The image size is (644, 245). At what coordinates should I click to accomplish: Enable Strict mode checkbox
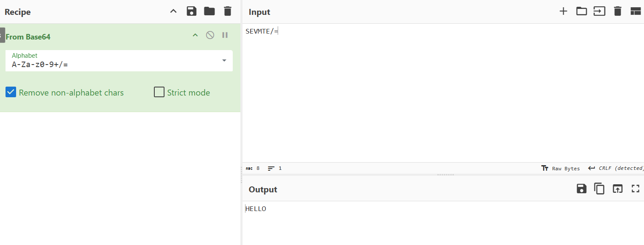[159, 92]
